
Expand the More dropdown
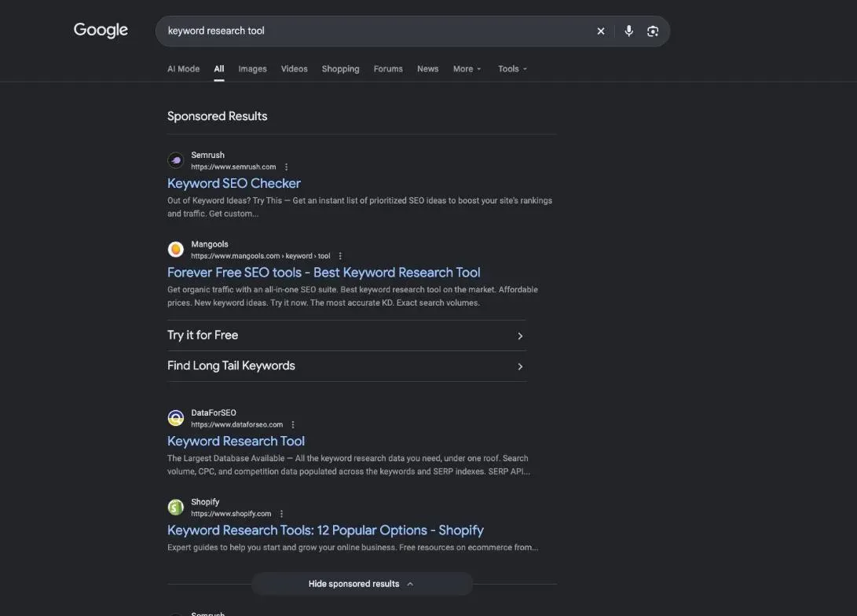[467, 69]
